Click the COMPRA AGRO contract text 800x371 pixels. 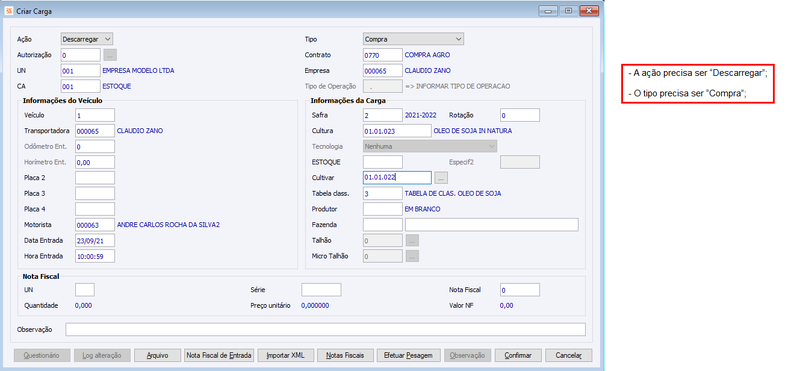(427, 55)
